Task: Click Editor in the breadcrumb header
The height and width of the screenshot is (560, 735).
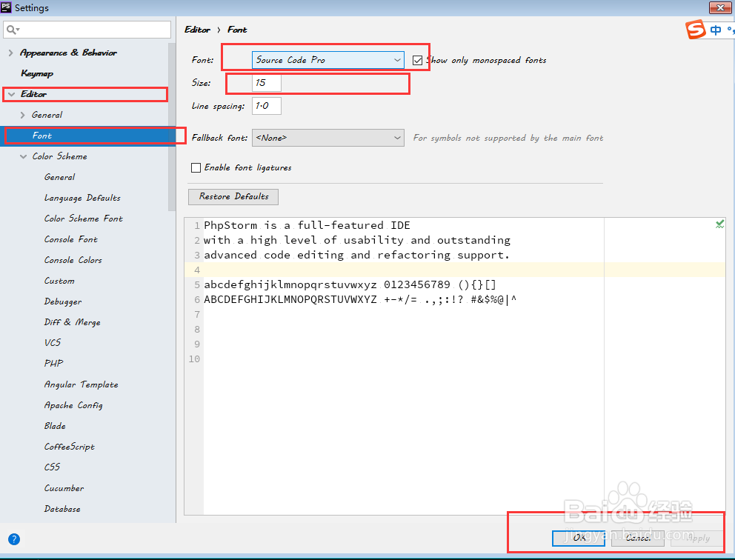Action: click(x=197, y=30)
